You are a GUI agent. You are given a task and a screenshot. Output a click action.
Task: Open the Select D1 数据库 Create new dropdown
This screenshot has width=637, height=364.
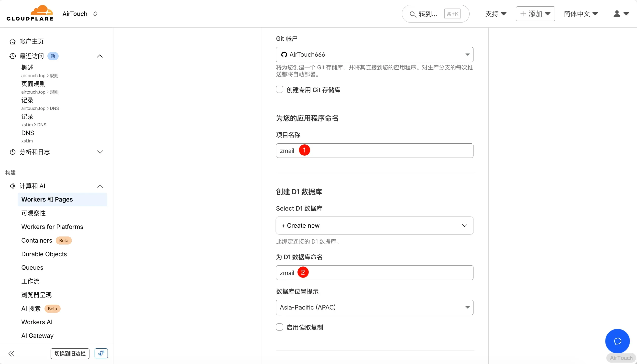[x=374, y=225]
